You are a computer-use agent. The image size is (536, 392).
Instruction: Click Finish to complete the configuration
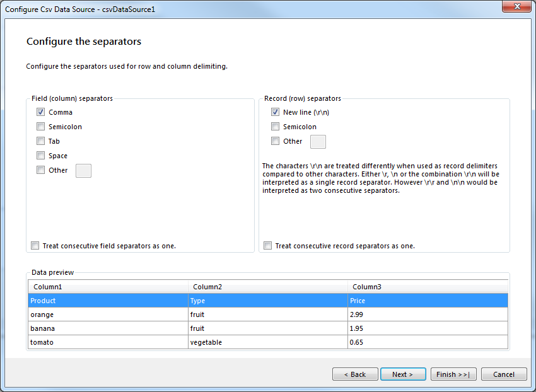453,374
